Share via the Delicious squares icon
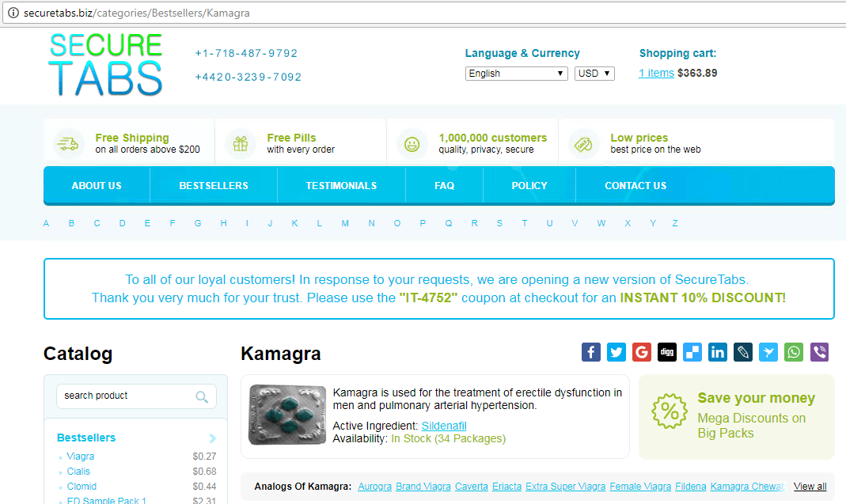Image resolution: width=846 pixels, height=504 pixels. click(x=692, y=352)
